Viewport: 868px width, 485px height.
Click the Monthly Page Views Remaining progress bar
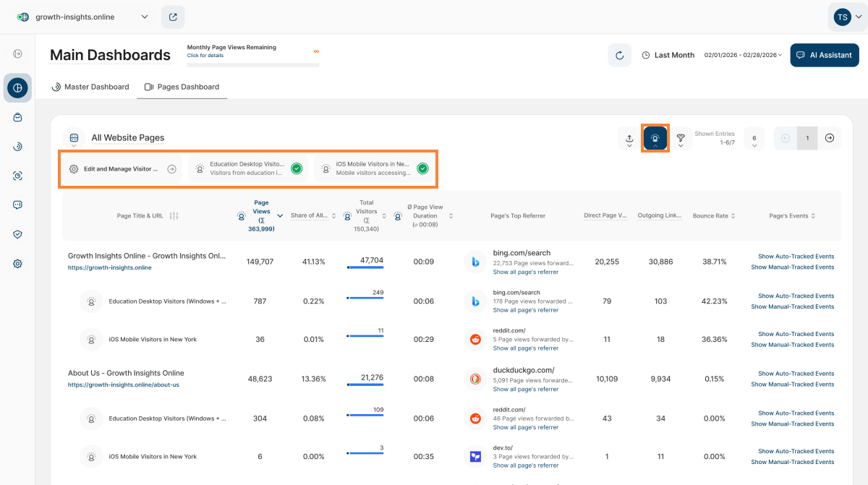coord(252,65)
